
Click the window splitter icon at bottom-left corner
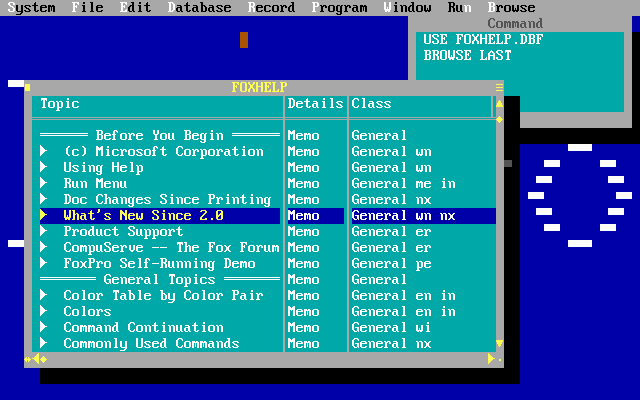pyautogui.click(x=27, y=359)
